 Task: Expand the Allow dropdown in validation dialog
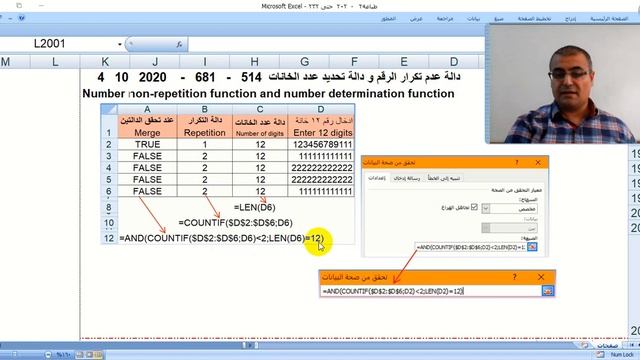click(486, 209)
